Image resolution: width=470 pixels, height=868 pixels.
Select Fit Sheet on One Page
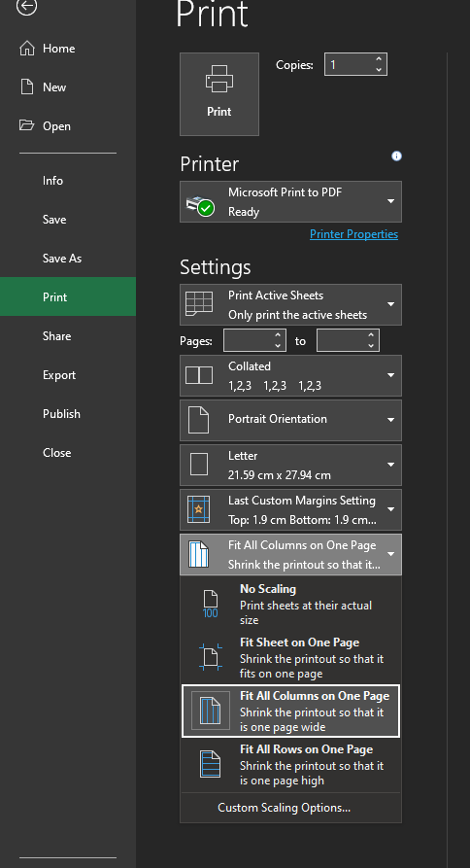coord(291,658)
